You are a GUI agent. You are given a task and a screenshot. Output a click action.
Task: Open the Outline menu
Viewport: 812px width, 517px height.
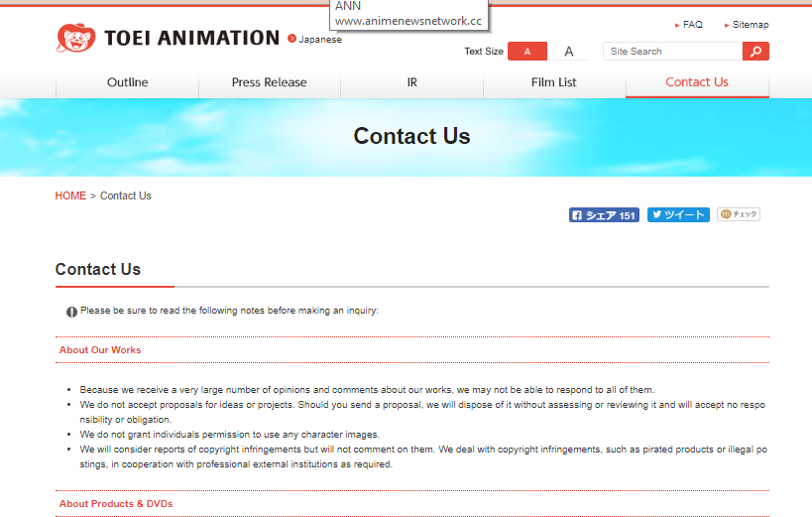coord(127,82)
